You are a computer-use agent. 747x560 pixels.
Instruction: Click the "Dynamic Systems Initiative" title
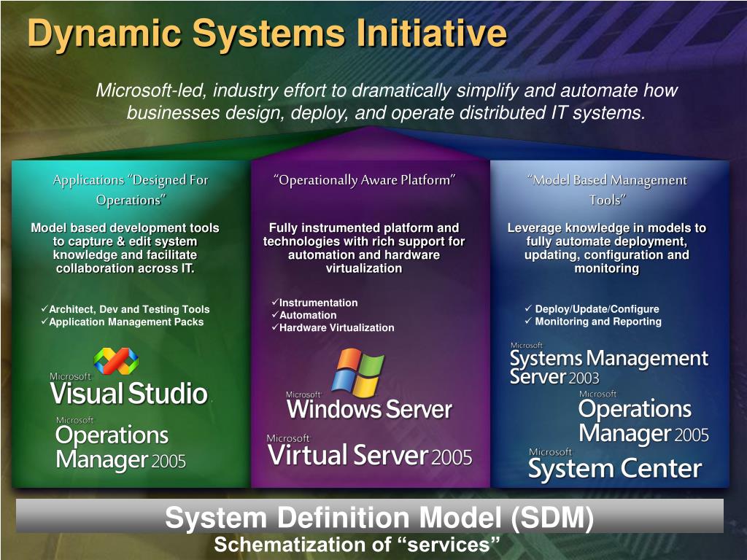click(x=267, y=33)
